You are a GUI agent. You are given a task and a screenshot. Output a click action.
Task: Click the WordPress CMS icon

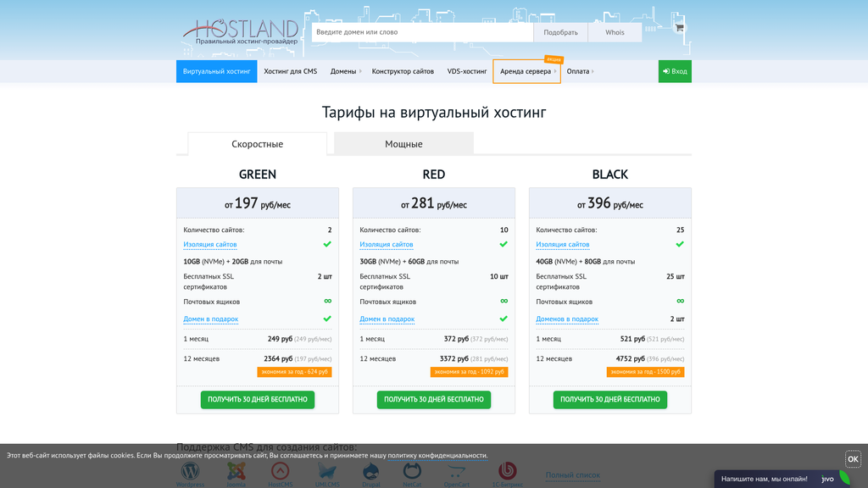coord(189,472)
